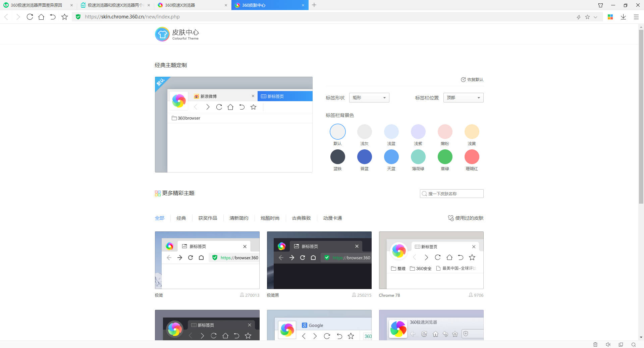Viewport: 644px width, 348px height.
Task: Add a new tab with plus button
Action: (x=314, y=5)
